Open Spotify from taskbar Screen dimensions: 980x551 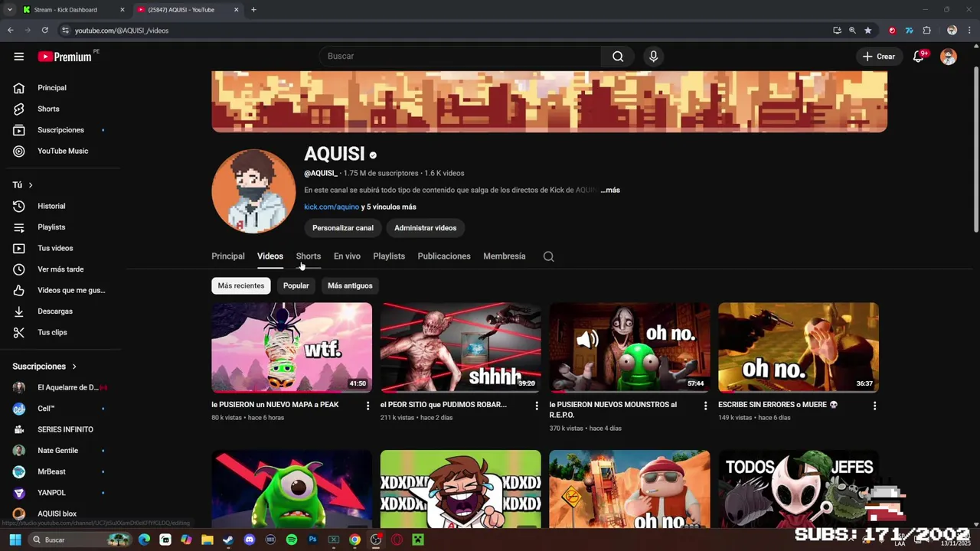pos(292,540)
